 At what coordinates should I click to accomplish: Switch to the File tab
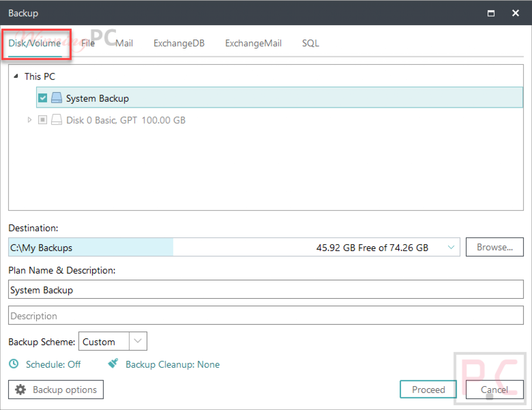[88, 43]
